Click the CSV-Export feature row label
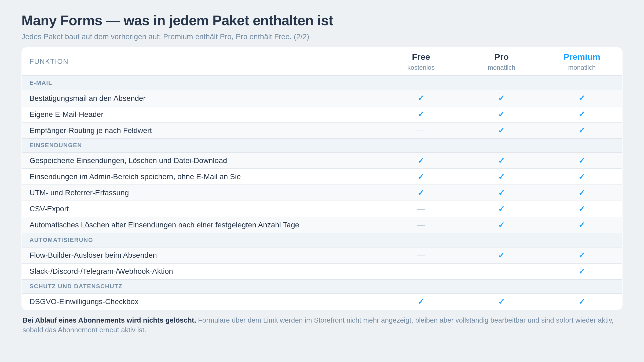The height and width of the screenshot is (362, 644). [49, 209]
